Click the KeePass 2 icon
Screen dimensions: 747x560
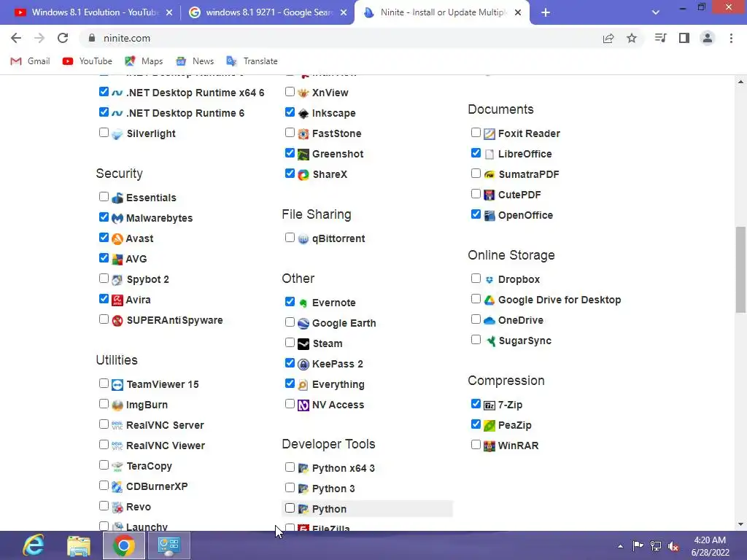point(303,365)
